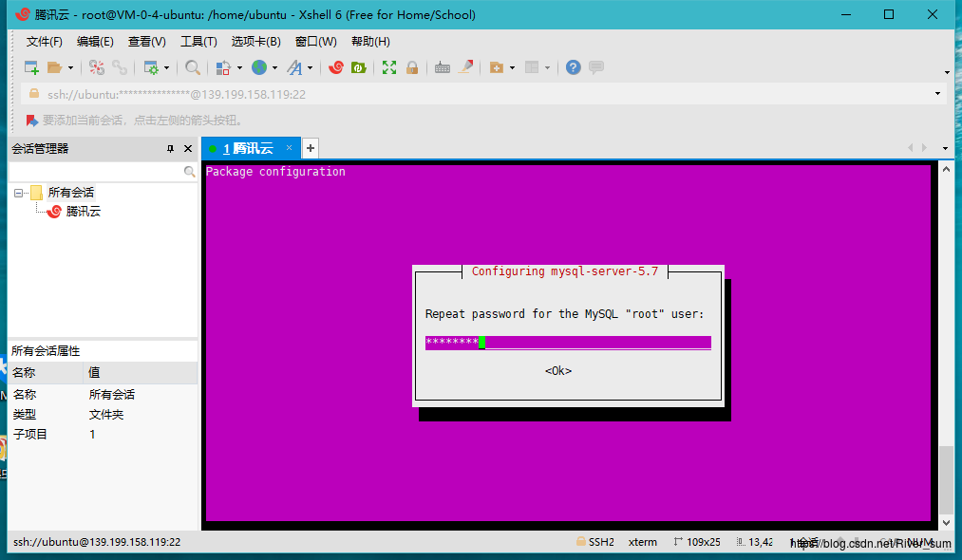Click the 文件夹 value cell
The height and width of the screenshot is (560, 962).
106,415
